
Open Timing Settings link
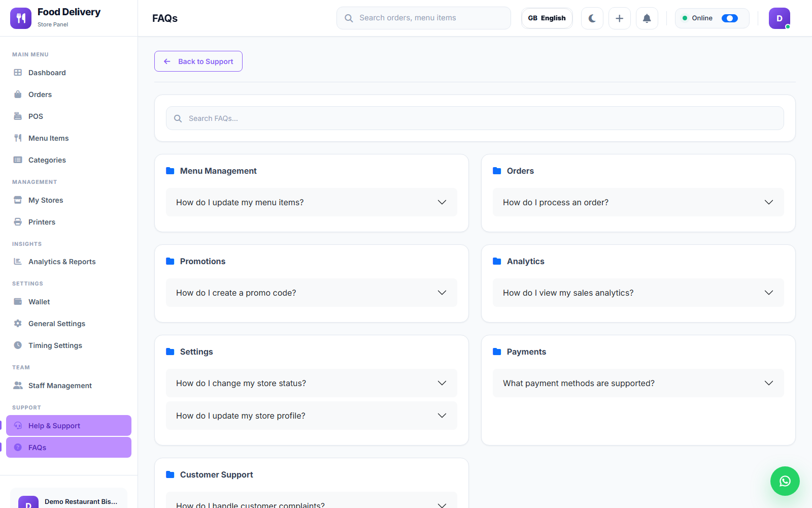tap(69, 345)
